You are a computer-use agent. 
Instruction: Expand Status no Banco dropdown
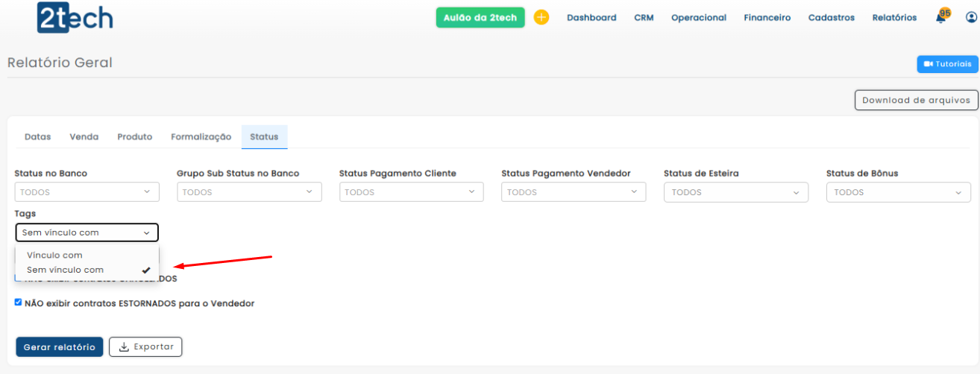pos(87,192)
